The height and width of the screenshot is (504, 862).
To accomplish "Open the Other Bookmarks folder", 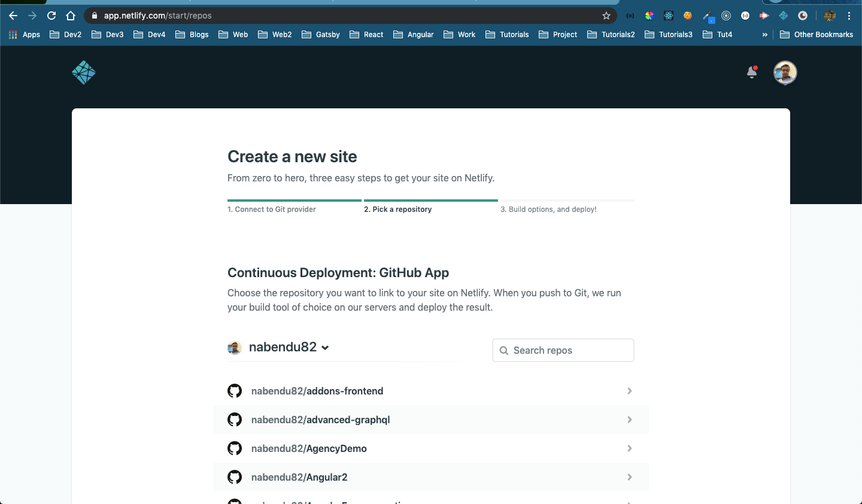I will (817, 35).
